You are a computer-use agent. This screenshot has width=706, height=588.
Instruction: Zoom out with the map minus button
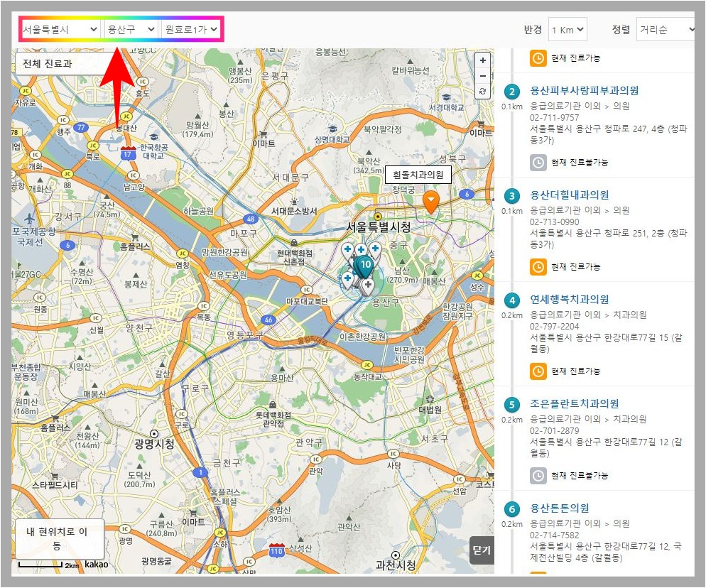483,76
